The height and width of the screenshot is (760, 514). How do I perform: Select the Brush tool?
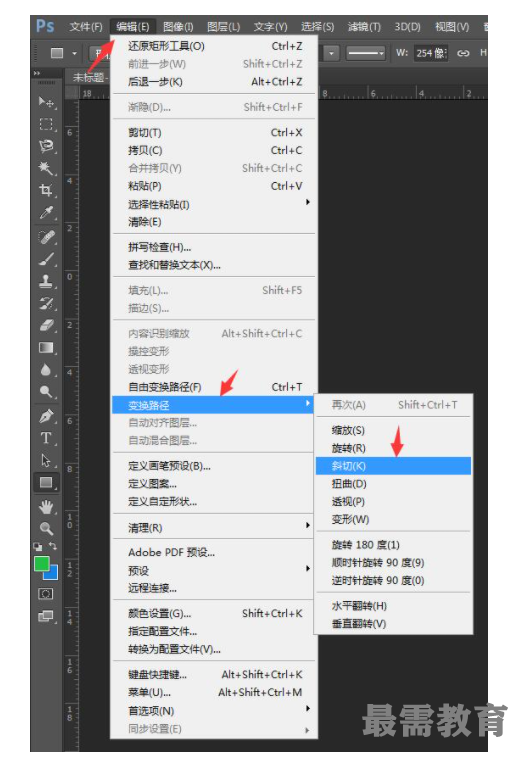(47, 259)
